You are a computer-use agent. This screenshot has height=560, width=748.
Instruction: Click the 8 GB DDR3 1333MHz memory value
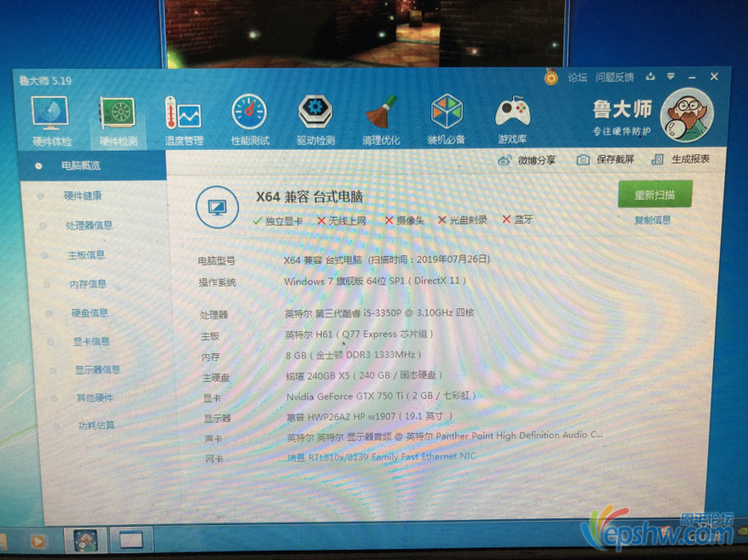(353, 355)
